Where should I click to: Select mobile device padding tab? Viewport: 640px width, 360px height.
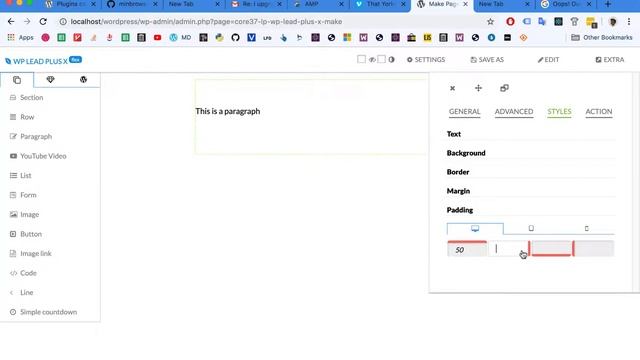pos(587,229)
